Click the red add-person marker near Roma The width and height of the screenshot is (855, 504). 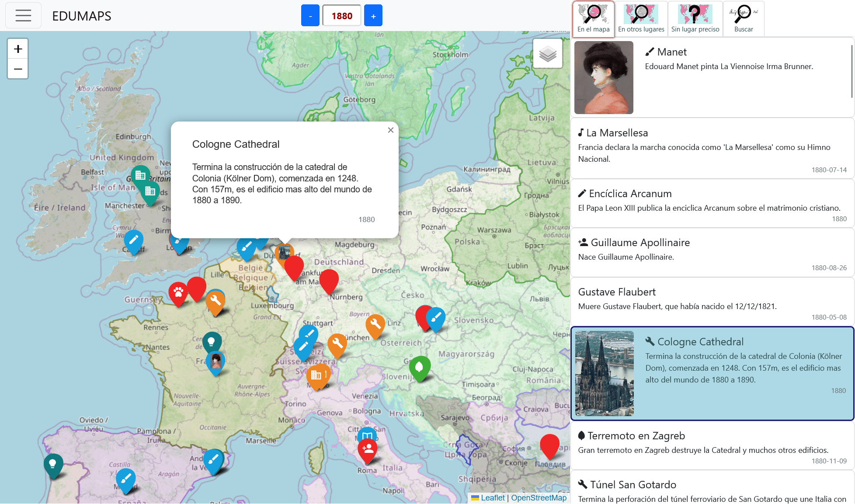[368, 449]
